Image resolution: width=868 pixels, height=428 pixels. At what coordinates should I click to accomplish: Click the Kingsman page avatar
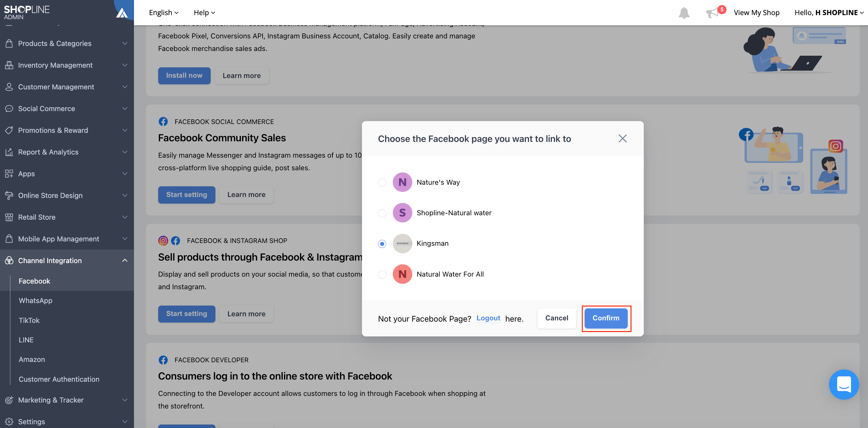402,244
